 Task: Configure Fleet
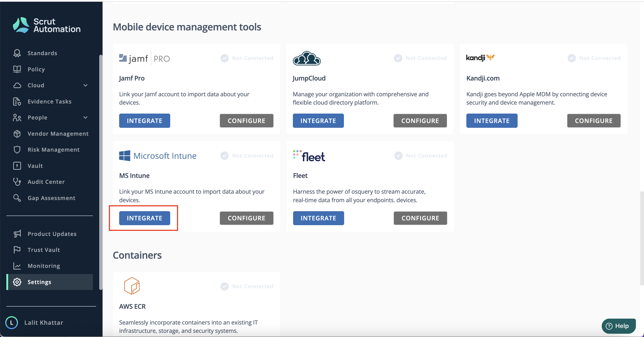420,218
